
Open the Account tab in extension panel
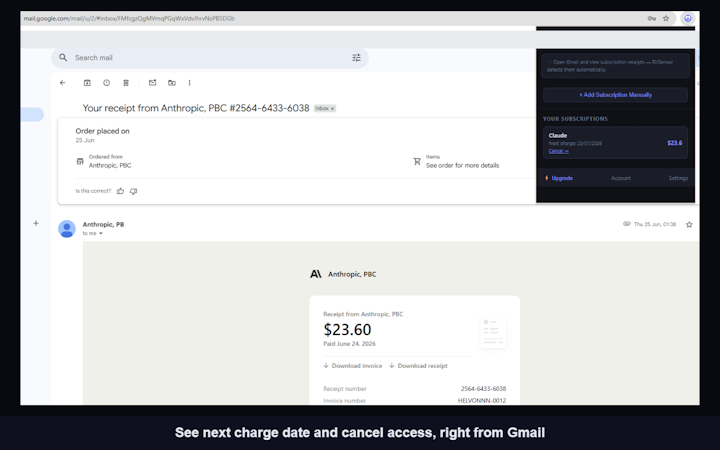(x=621, y=178)
